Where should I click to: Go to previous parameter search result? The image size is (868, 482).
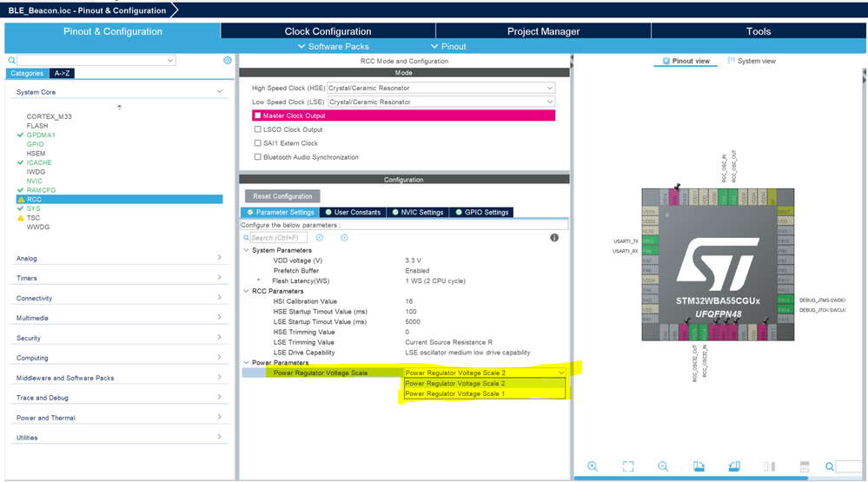pyautogui.click(x=320, y=237)
